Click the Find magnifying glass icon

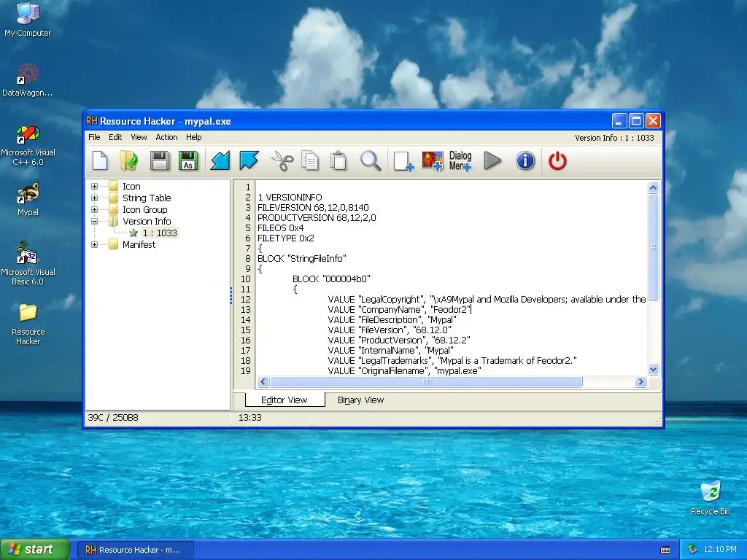click(x=370, y=160)
